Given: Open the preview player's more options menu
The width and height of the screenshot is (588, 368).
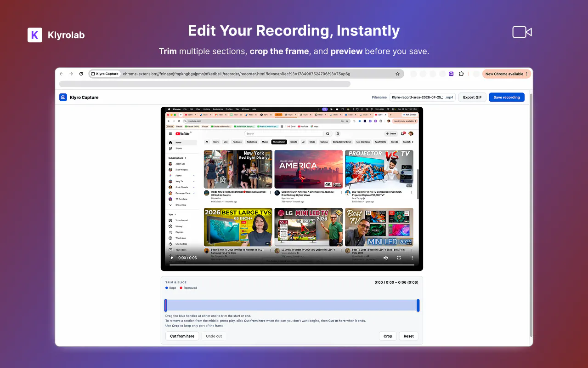Looking at the screenshot, I should pyautogui.click(x=412, y=258).
